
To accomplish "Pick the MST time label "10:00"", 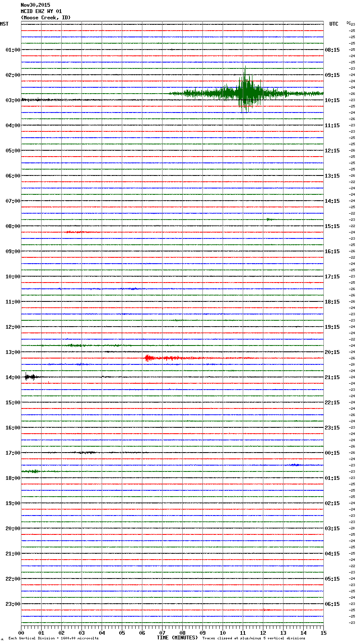I will coord(13,277).
